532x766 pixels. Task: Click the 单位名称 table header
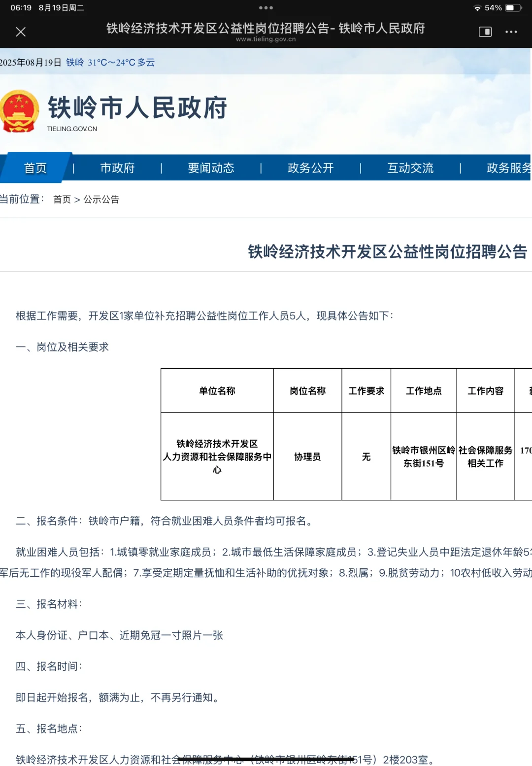point(217,391)
